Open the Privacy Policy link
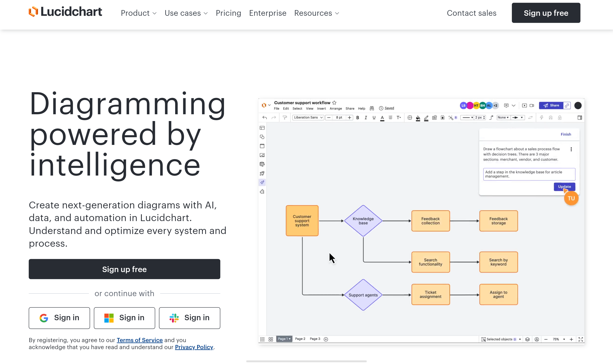 click(194, 347)
